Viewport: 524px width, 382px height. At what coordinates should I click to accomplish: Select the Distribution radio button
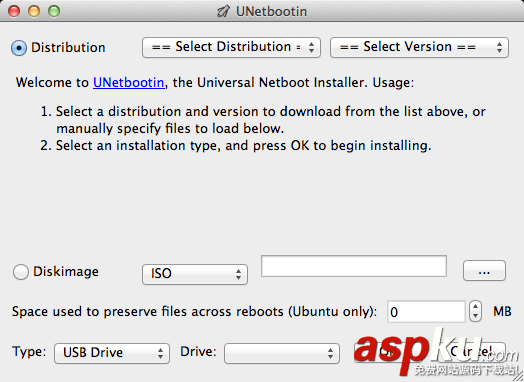coord(19,48)
